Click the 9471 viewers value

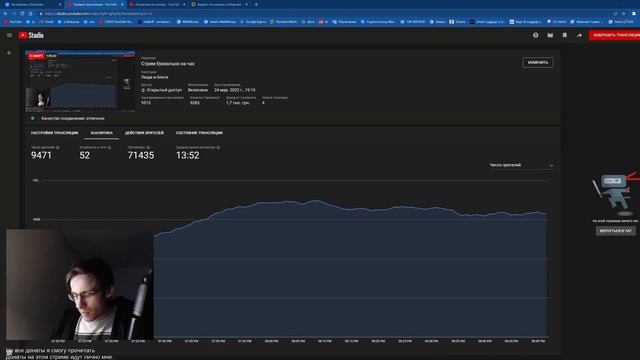[x=41, y=155]
